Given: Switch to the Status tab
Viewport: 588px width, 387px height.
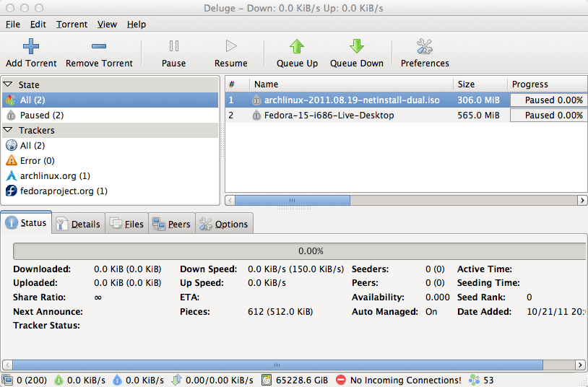Looking at the screenshot, I should click(x=26, y=223).
